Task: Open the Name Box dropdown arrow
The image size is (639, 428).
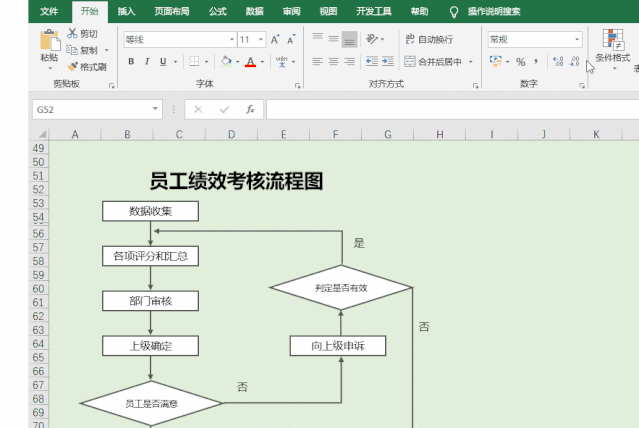Action: point(155,109)
